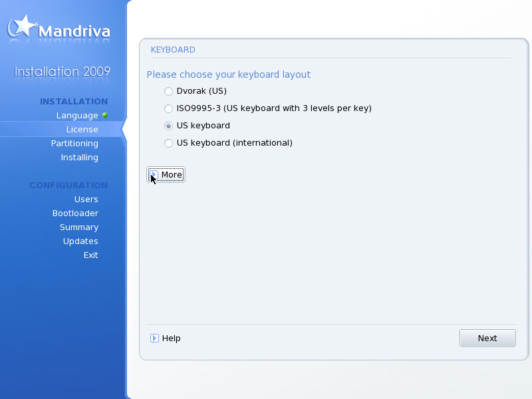Select the License step in sidebar
Image resolution: width=532 pixels, height=399 pixels.
pos(82,130)
